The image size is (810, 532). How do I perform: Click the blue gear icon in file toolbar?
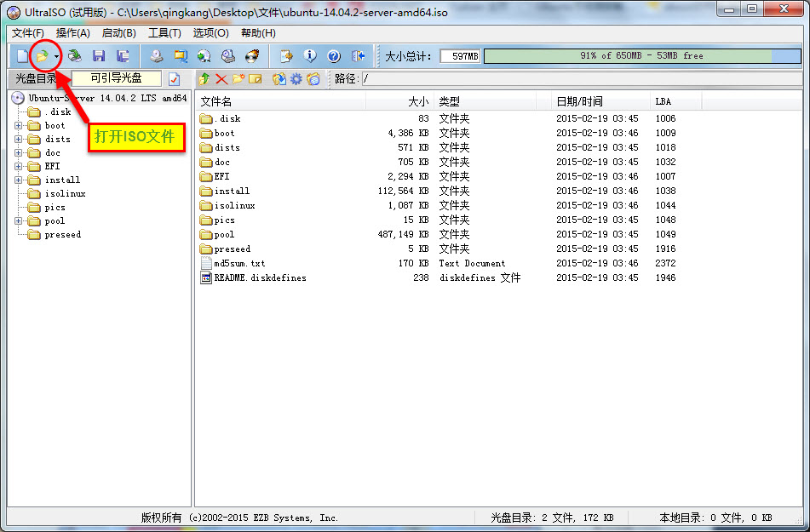[x=296, y=79]
